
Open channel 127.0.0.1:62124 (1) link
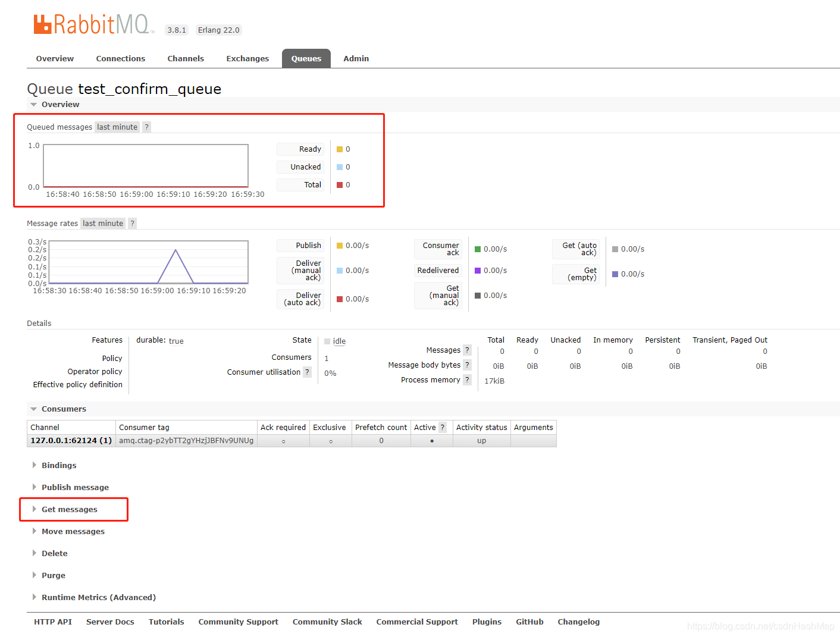(71, 440)
